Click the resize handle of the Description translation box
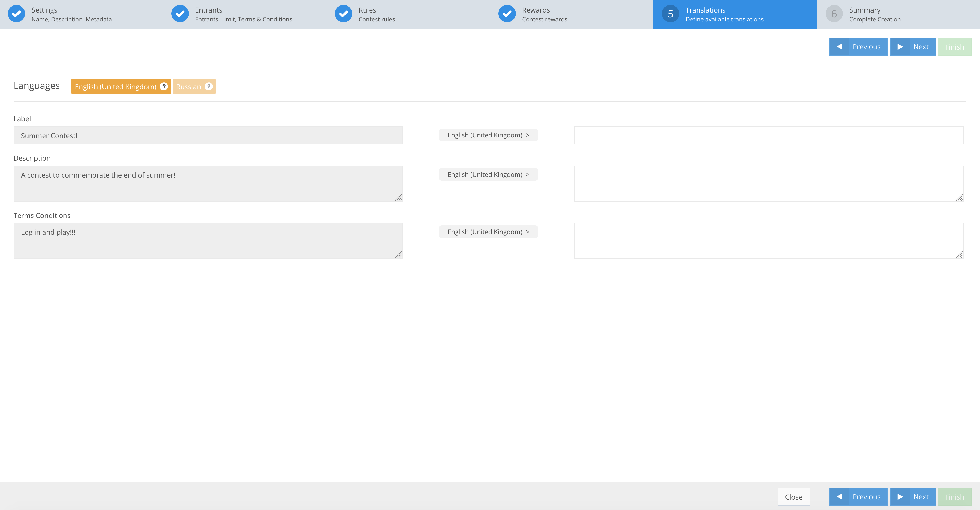 pos(959,197)
